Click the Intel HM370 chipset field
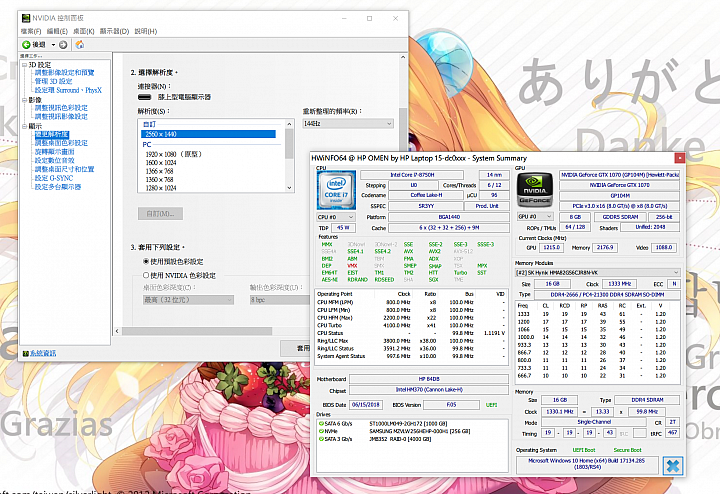Viewport: 720px width, 494px height. point(429,390)
